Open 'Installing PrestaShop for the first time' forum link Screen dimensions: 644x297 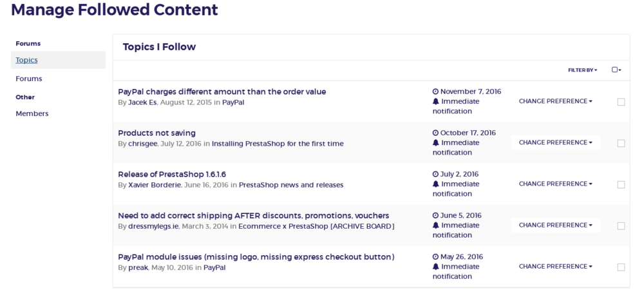278,144
